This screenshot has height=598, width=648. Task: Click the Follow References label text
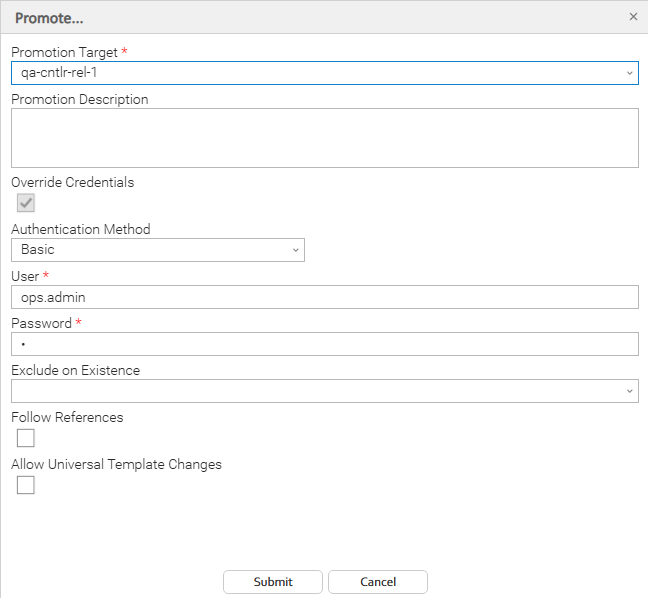click(x=67, y=417)
